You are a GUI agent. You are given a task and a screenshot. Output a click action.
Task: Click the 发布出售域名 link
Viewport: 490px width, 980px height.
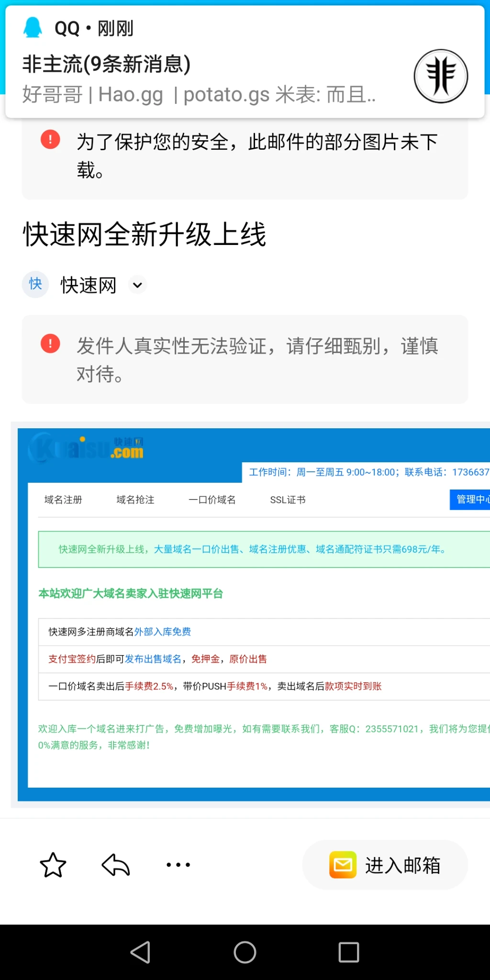(153, 659)
